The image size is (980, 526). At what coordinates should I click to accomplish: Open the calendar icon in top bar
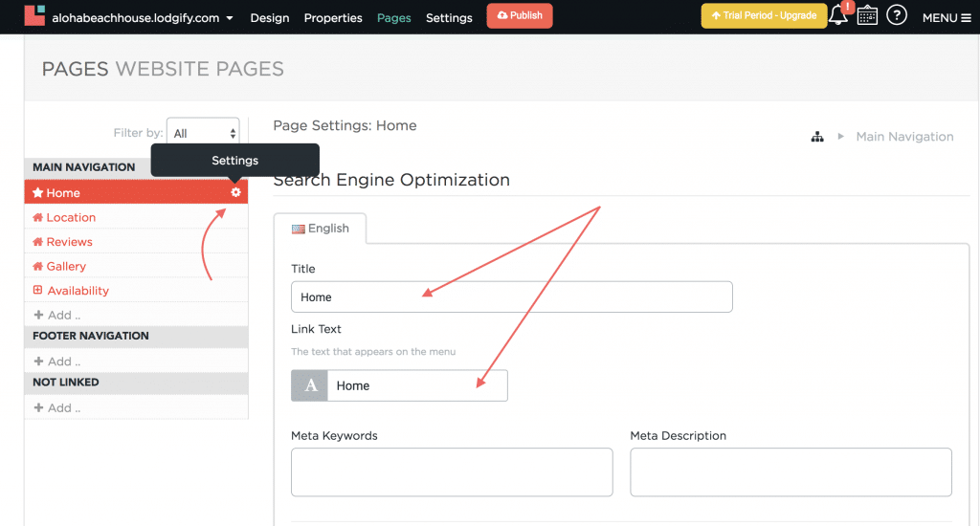[x=867, y=15]
